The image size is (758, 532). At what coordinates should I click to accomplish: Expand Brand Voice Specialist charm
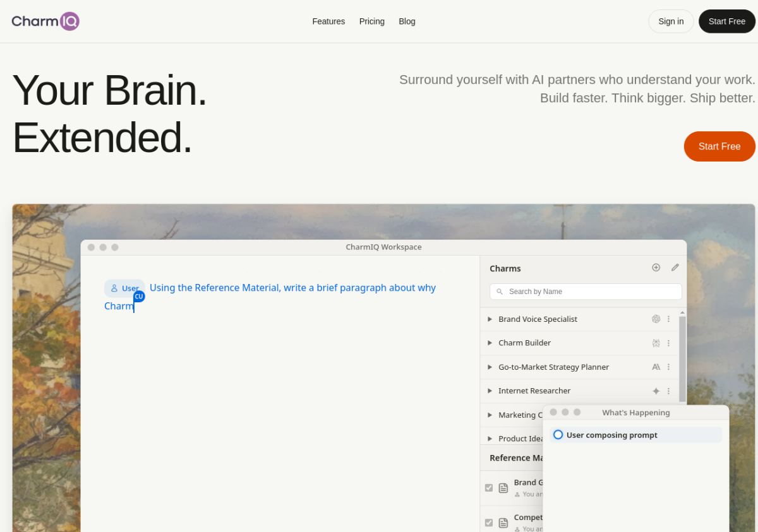pos(490,319)
